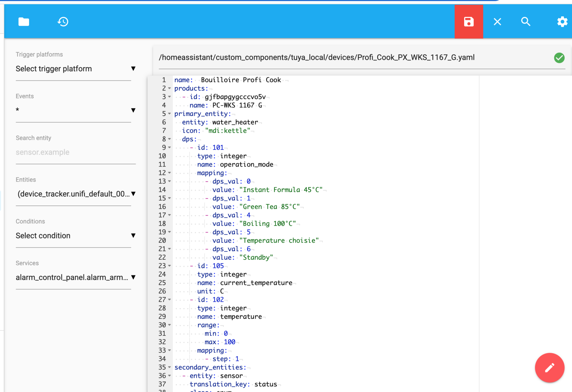Collapse entity sensor fold arrow on line 36
Screen dimensions: 572x392
169,376
